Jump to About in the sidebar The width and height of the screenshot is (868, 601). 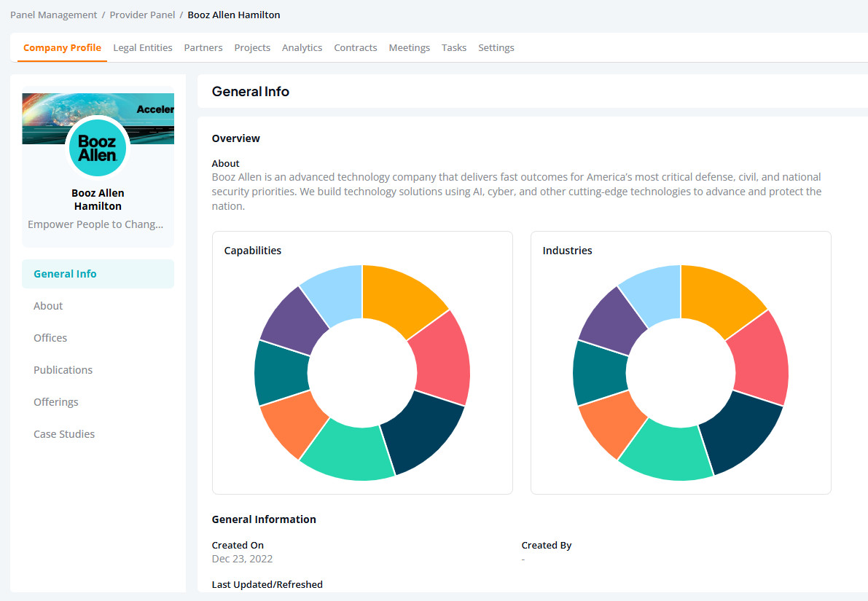click(48, 306)
